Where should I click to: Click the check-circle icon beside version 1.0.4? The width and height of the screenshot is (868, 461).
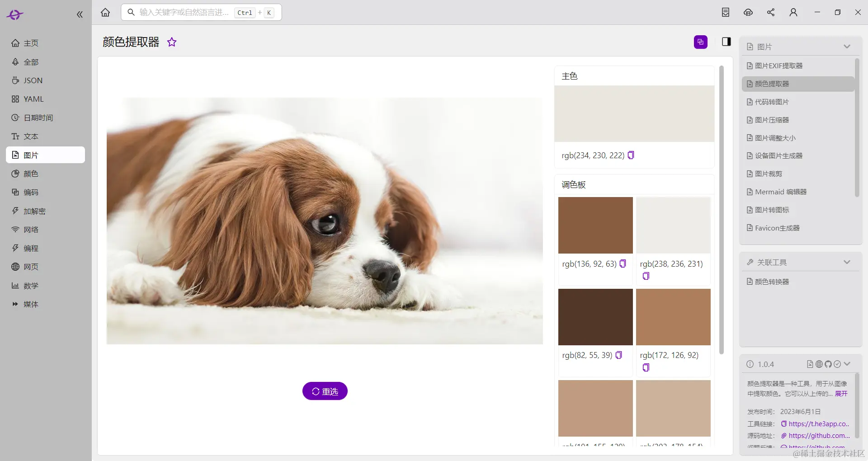pyautogui.click(x=837, y=364)
